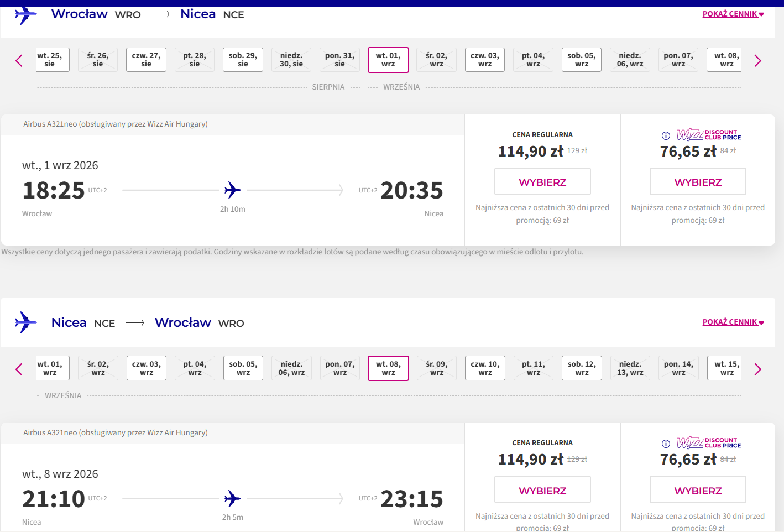The width and height of the screenshot is (784, 532).
Task: Click plane icon next to Wrocław WRO heading
Action: coord(25,14)
